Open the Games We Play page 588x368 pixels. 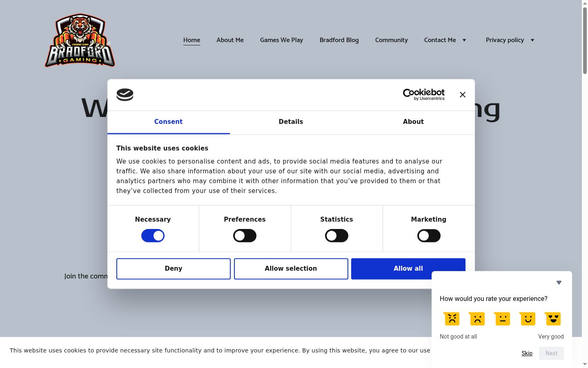pos(281,40)
